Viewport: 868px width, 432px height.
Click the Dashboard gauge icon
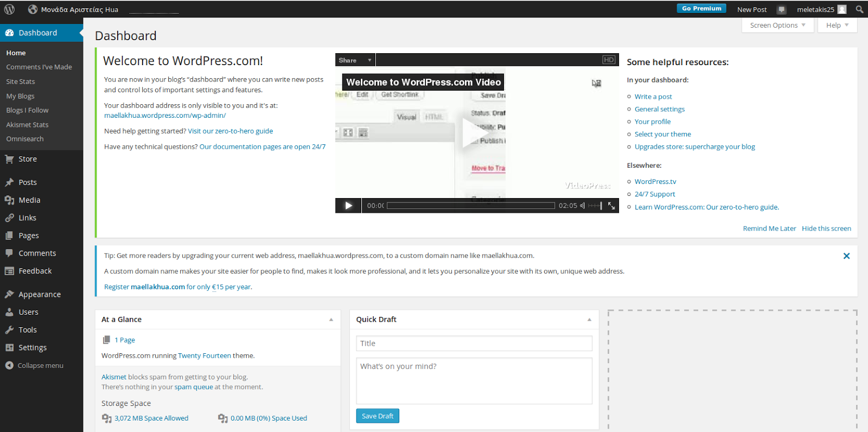click(9, 33)
